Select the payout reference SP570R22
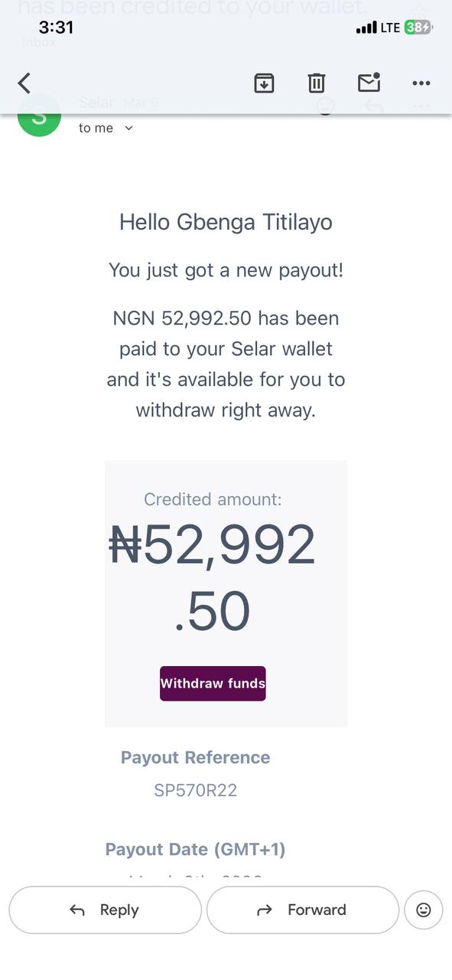Viewport: 452px width, 980px height. (x=195, y=790)
